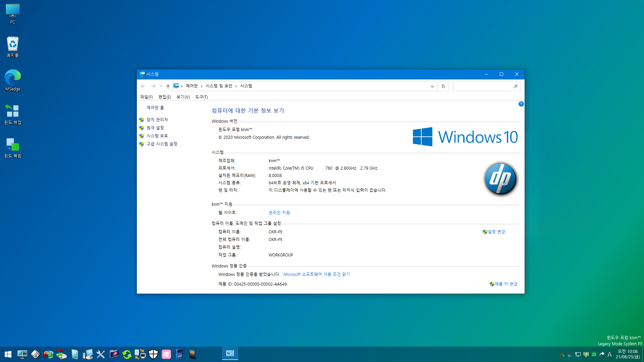Open the taskbar clock and date
Screen dimensions: 644x362
click(627, 354)
